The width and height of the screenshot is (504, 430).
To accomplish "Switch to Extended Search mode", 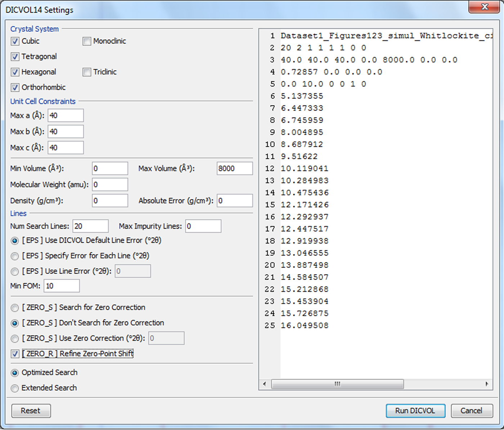I will point(15,389).
